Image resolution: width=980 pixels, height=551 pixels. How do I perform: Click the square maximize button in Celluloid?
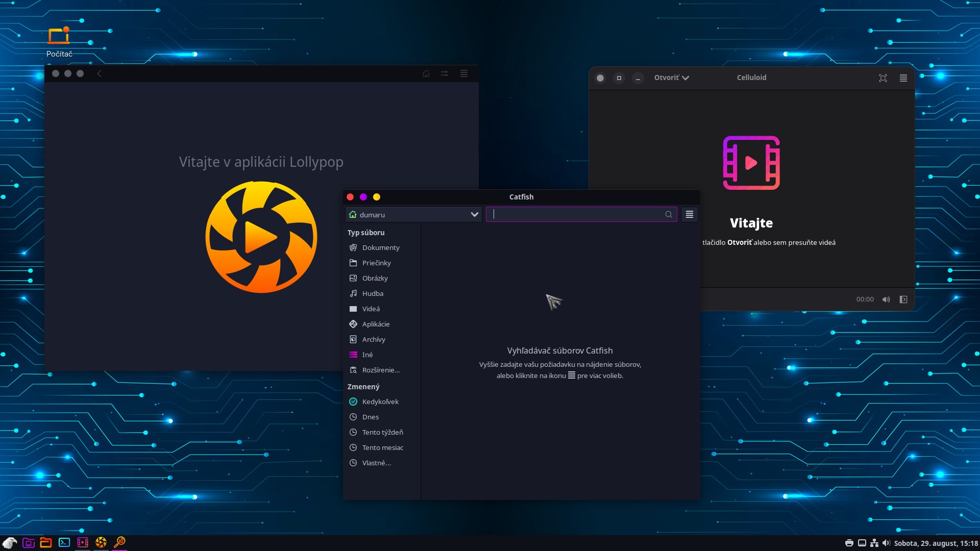[x=619, y=78]
